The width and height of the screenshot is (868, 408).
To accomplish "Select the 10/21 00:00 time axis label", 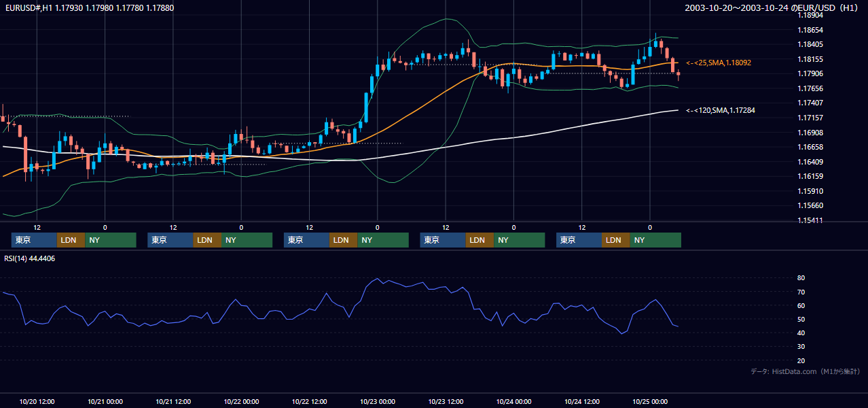I will (x=105, y=401).
